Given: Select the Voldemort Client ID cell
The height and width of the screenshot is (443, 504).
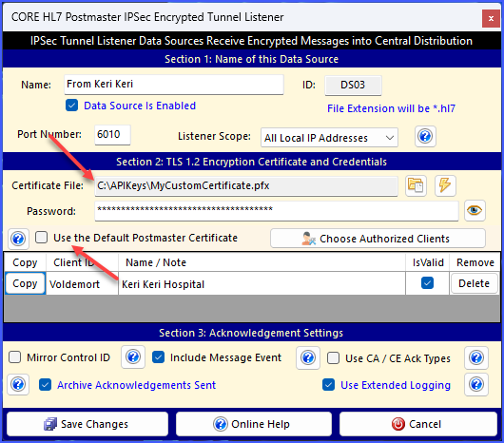Looking at the screenshot, I should coord(82,284).
